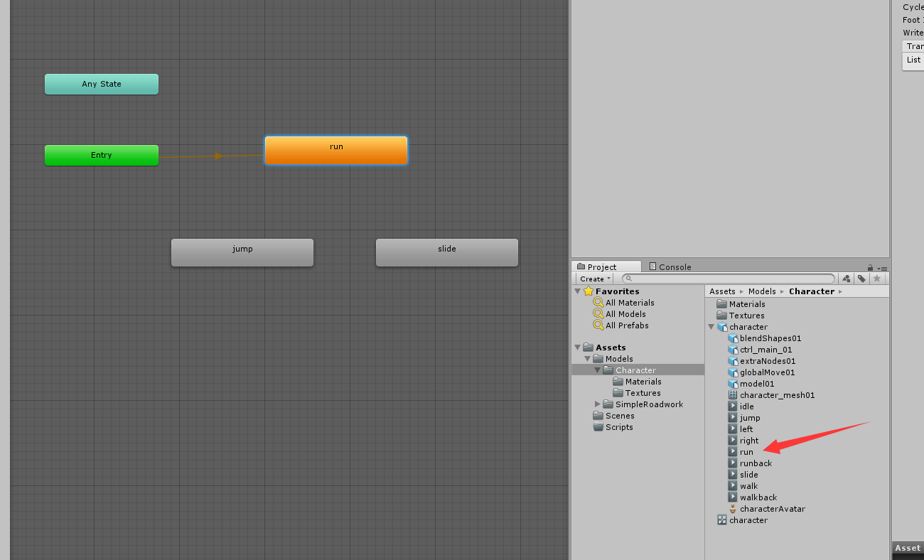Click the Search by Label tag icon
The width and height of the screenshot is (924, 560).
[861, 279]
